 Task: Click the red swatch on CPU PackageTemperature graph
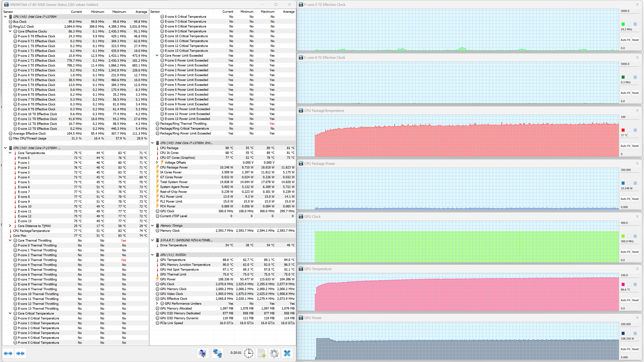click(x=623, y=130)
